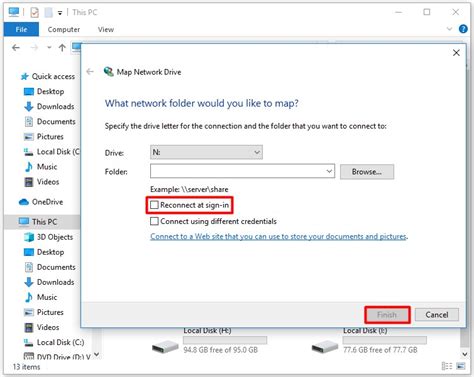Click the Explorer Back navigation arrow

16,48
